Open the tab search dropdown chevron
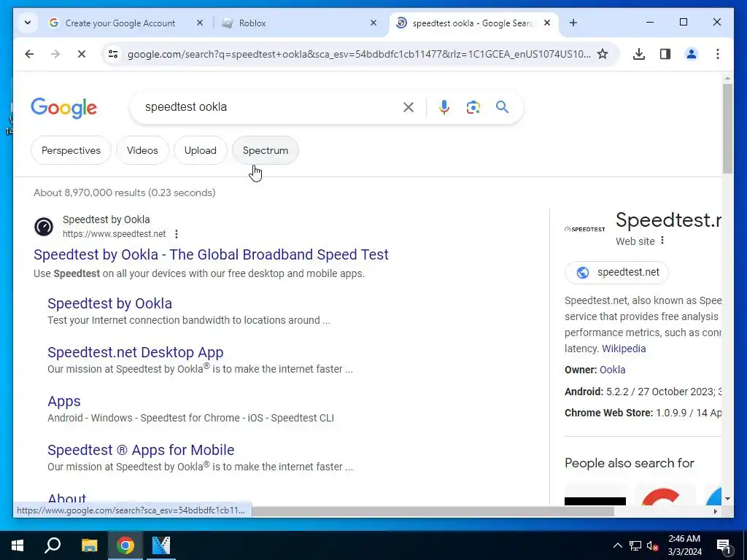The width and height of the screenshot is (747, 560). click(x=28, y=23)
